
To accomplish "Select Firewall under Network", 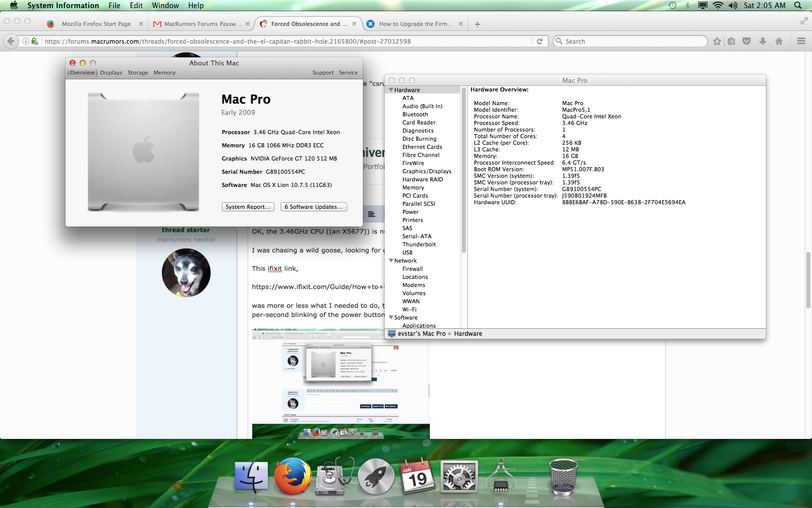I will pyautogui.click(x=413, y=269).
